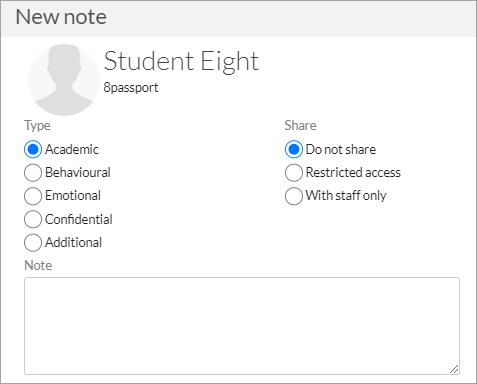Click the 8passport identifier text
This screenshot has height=384, width=477.
pyautogui.click(x=131, y=88)
